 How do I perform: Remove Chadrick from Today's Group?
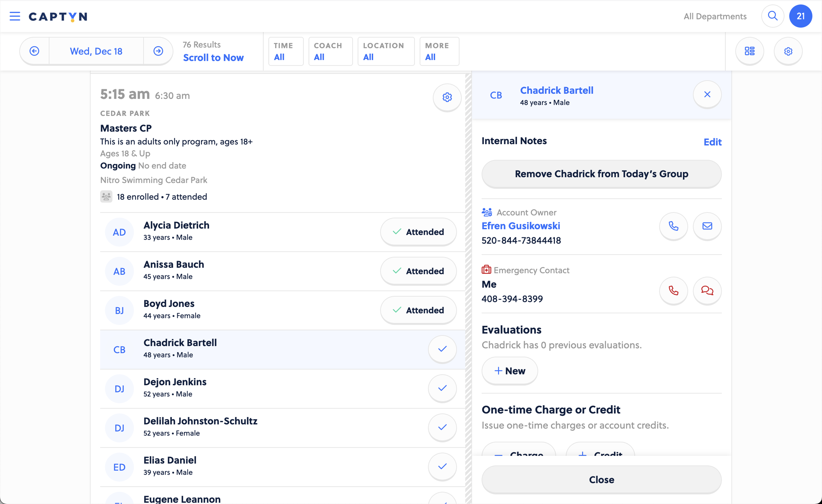click(x=601, y=174)
